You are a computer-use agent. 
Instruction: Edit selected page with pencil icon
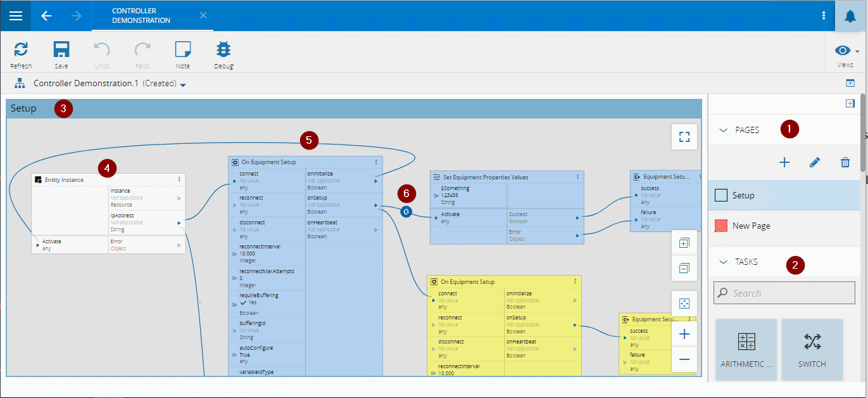pos(815,162)
